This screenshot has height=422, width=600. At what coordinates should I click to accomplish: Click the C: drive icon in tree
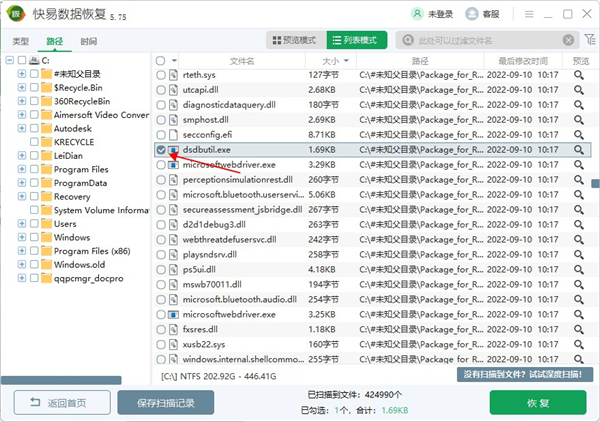click(34, 60)
